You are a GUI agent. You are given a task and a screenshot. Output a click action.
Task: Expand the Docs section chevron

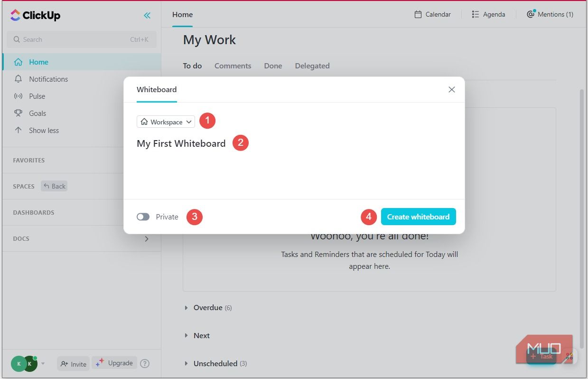tap(147, 238)
